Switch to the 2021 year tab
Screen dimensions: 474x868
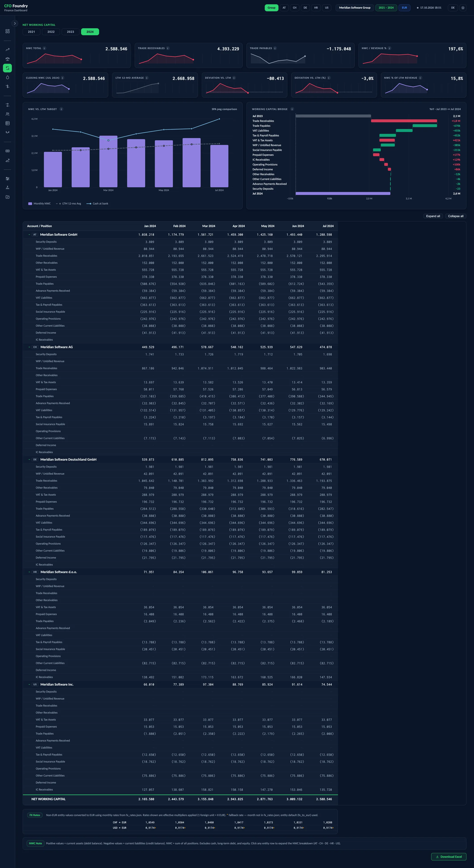31,32
